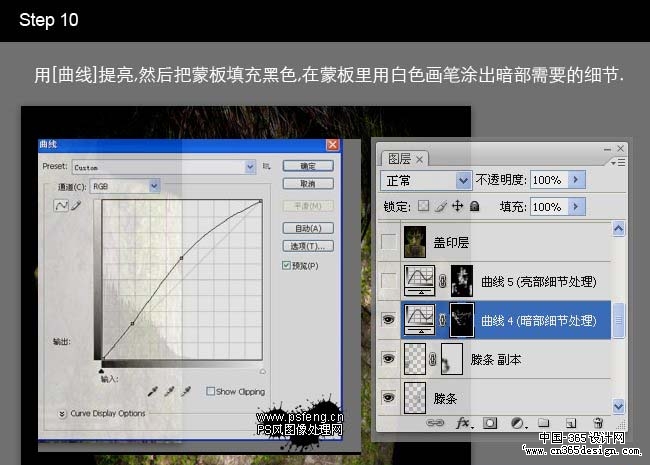Viewport: 650px width, 465px height.
Task: Hide the 曲线 4 layer eye
Action: (x=388, y=320)
